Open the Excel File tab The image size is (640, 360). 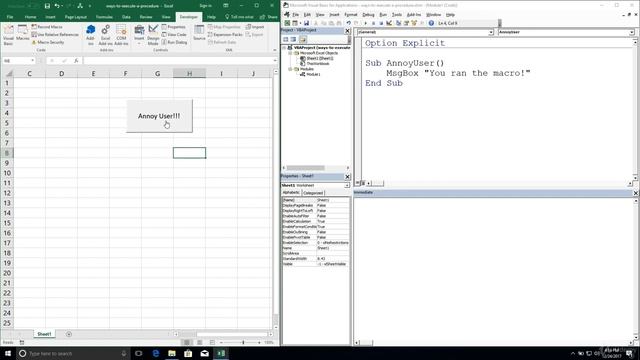tap(10, 17)
